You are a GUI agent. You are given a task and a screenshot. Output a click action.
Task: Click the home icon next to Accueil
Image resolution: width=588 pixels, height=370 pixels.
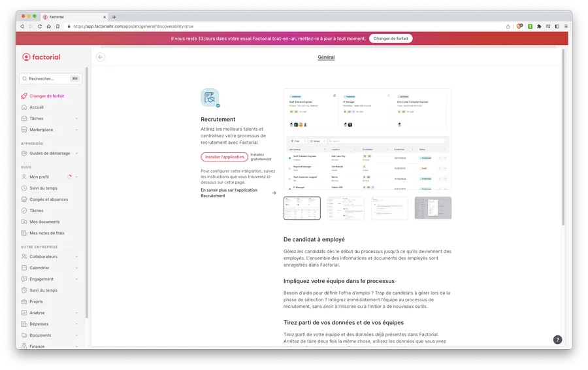pos(24,107)
